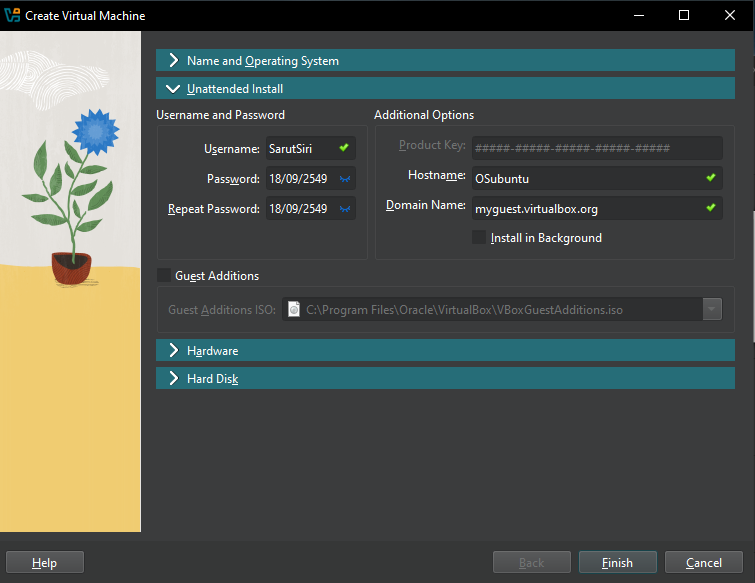Maximize the Create Virtual Machine window

[x=684, y=15]
